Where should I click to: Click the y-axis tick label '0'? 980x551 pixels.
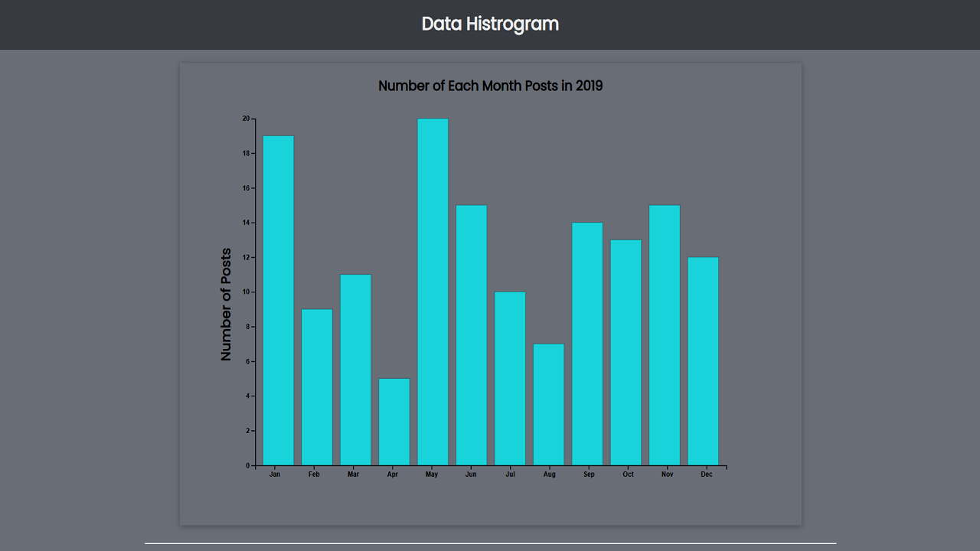248,465
